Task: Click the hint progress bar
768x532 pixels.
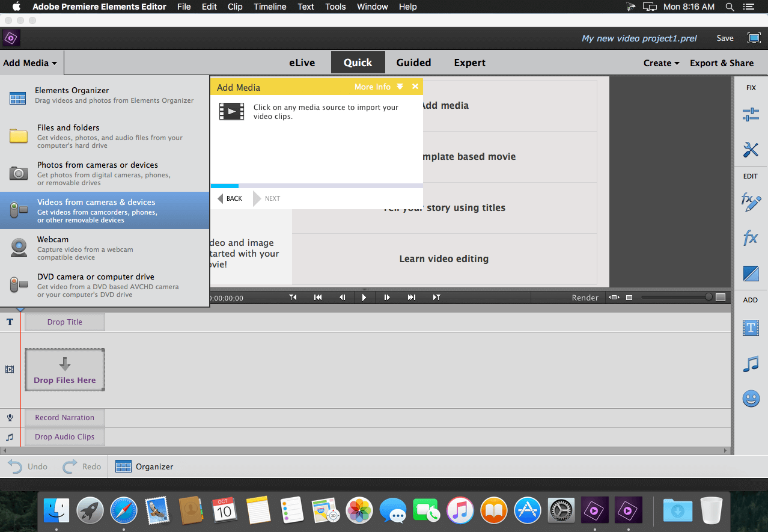Action: (x=317, y=186)
